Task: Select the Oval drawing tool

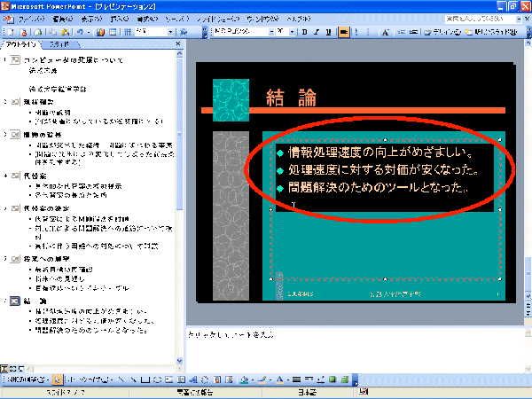Action: (x=157, y=379)
